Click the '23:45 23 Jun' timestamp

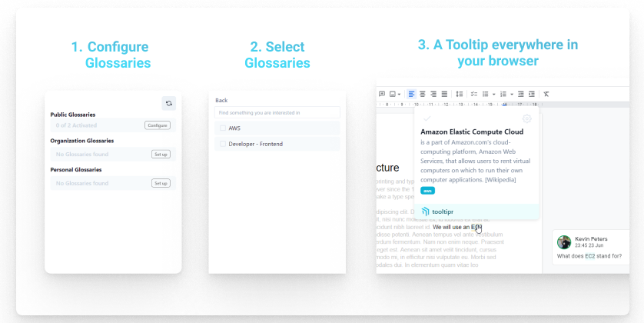click(x=589, y=245)
